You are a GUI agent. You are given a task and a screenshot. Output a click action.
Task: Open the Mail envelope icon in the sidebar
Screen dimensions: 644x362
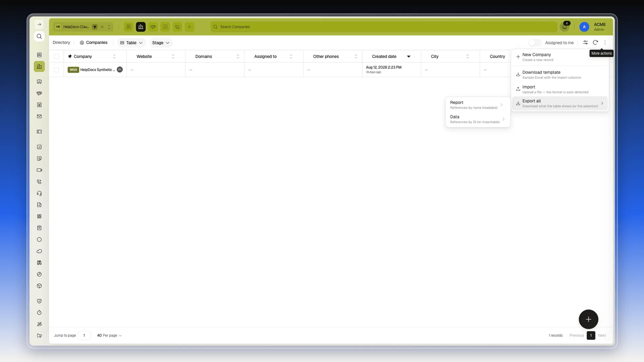click(39, 116)
